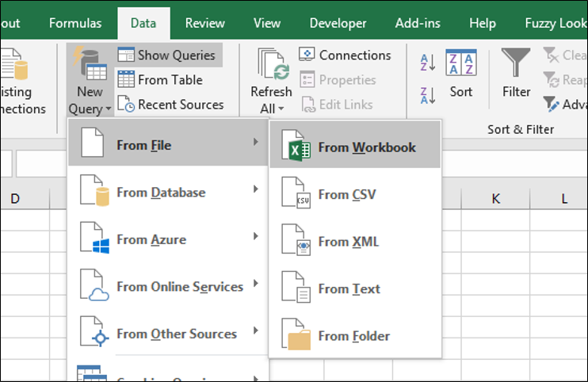Open Advanced filter options
The image size is (588, 382).
565,104
